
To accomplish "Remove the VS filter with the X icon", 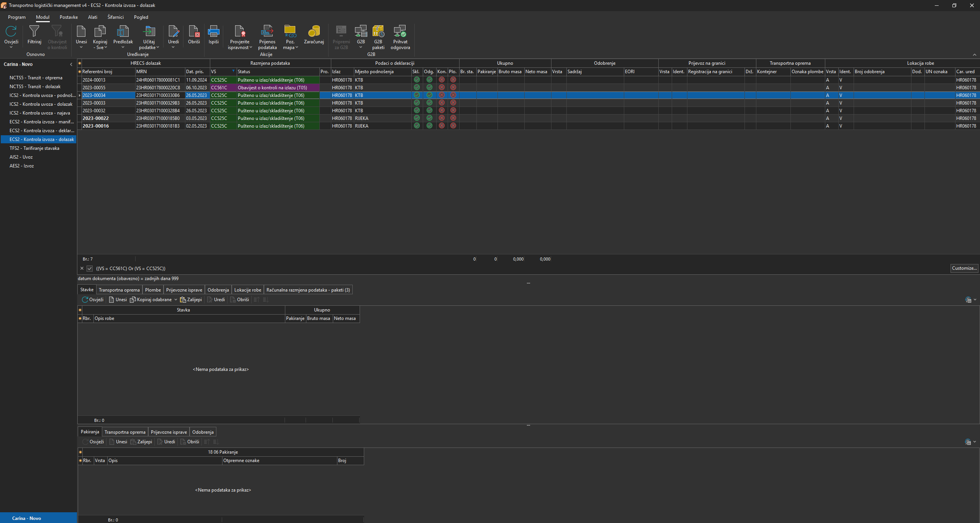I will [x=82, y=269].
